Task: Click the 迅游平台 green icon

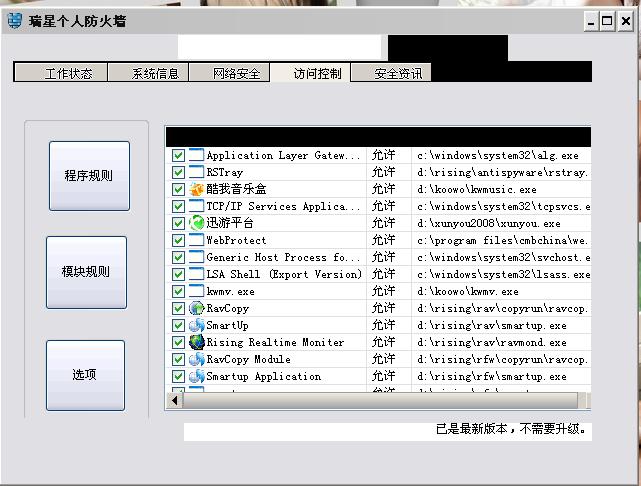Action: pos(196,223)
